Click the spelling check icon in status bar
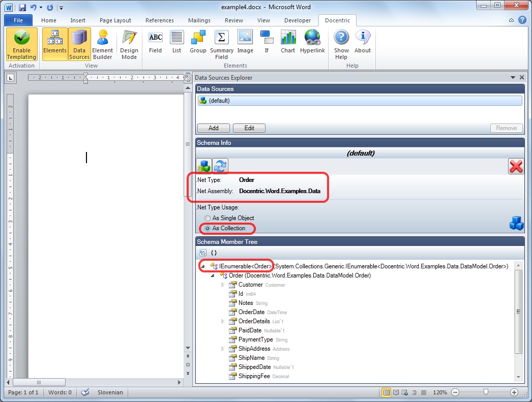Viewport: 532px width, 402px height. [x=85, y=392]
